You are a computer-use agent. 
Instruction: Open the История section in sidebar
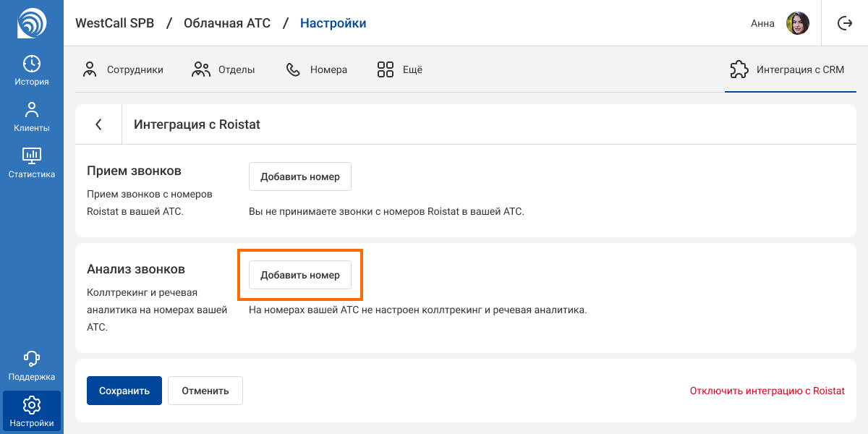point(32,70)
